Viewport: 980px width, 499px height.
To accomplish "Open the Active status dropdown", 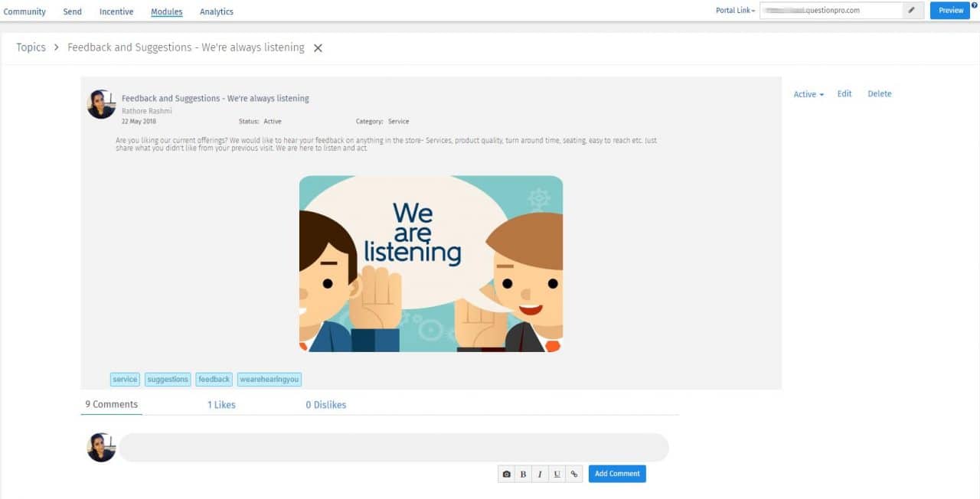I will point(808,94).
